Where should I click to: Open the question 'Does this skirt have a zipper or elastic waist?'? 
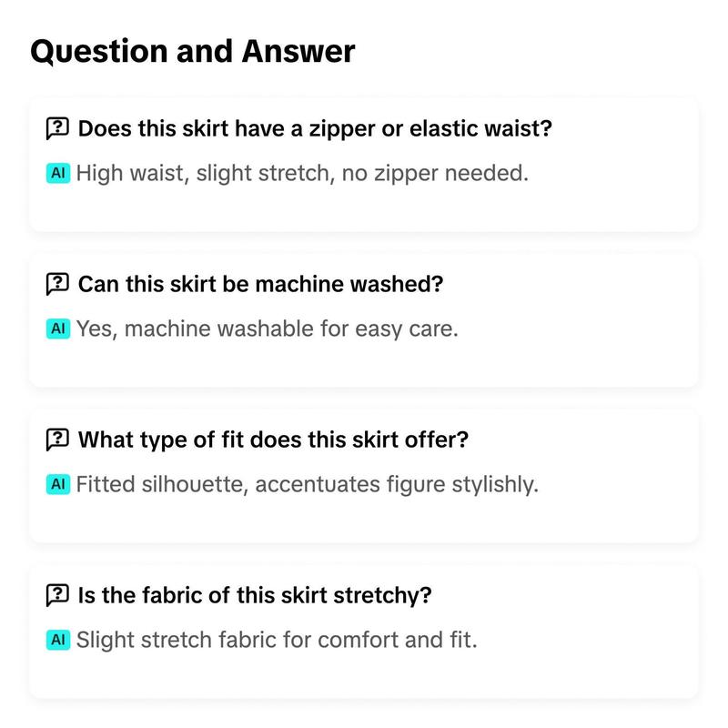pyautogui.click(x=315, y=128)
